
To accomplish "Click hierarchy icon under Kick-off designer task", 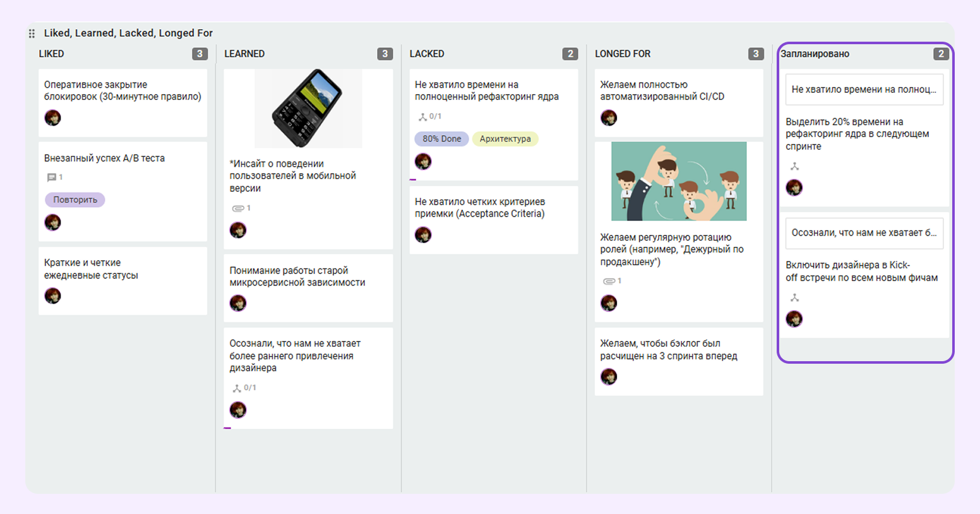I will [794, 298].
